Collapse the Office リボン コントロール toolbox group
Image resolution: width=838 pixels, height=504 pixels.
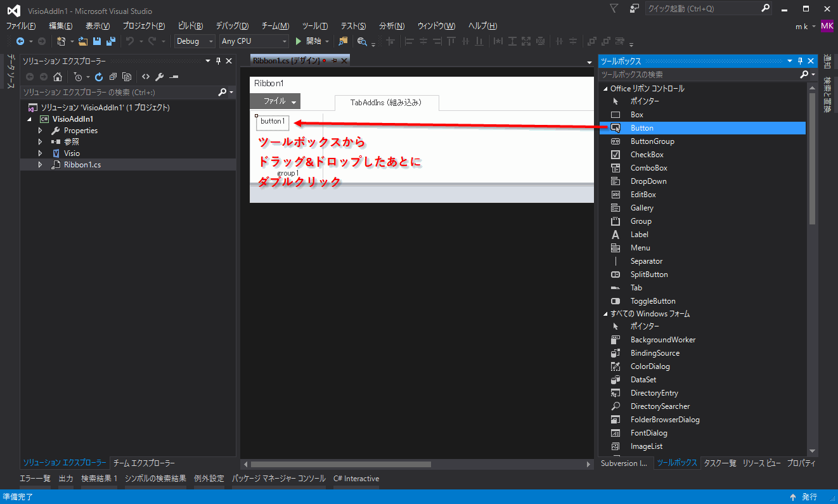click(x=605, y=89)
